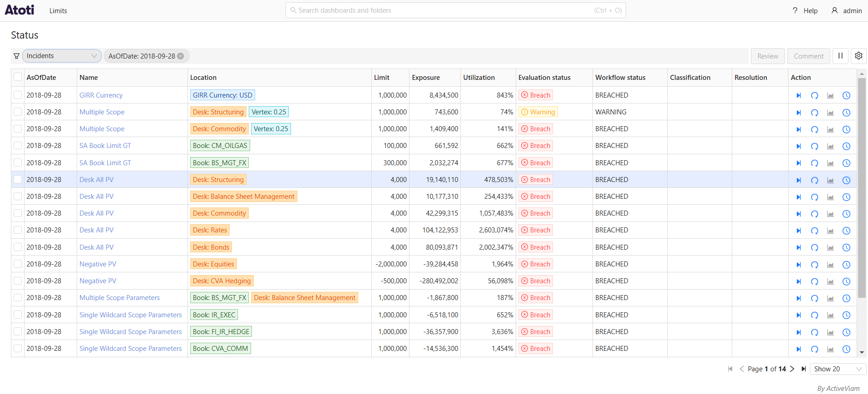Click the filter funnel icon
Viewport: 868px width, 394px height.
17,56
